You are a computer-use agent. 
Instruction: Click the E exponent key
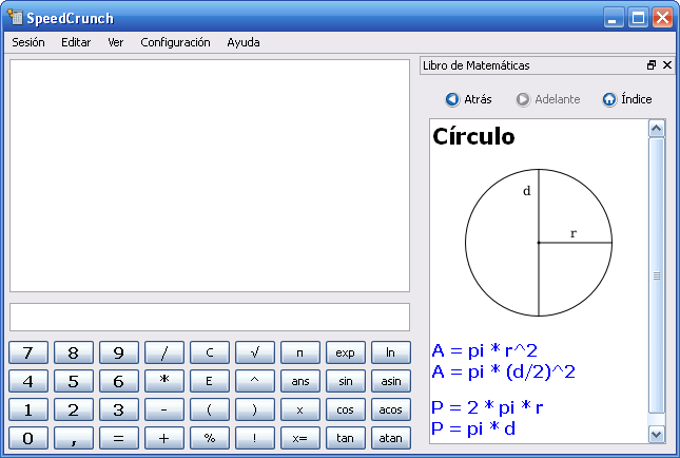click(x=209, y=381)
